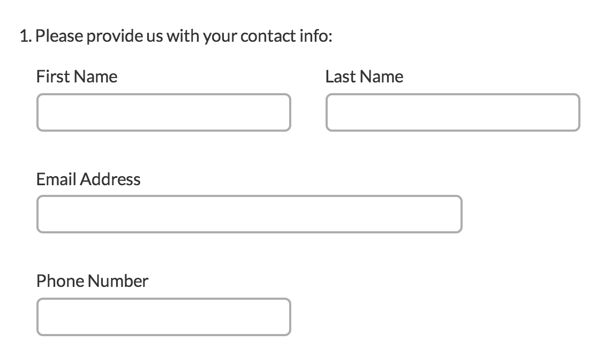
Task: Click the "Last Name" label text
Action: tap(364, 77)
